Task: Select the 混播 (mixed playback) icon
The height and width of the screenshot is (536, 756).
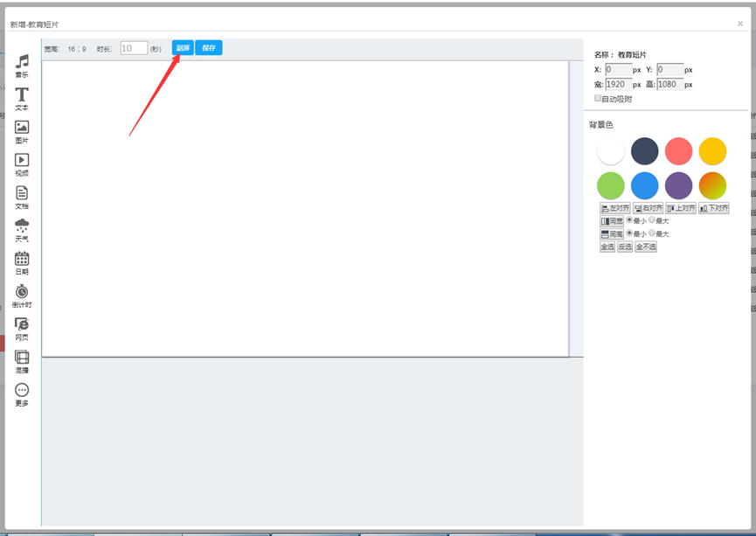Action: 22,359
